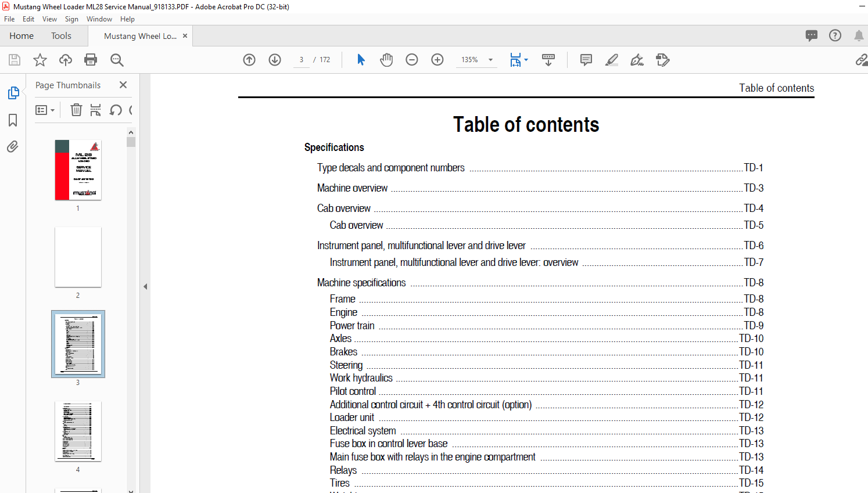Go to previous page arrow

(x=249, y=60)
